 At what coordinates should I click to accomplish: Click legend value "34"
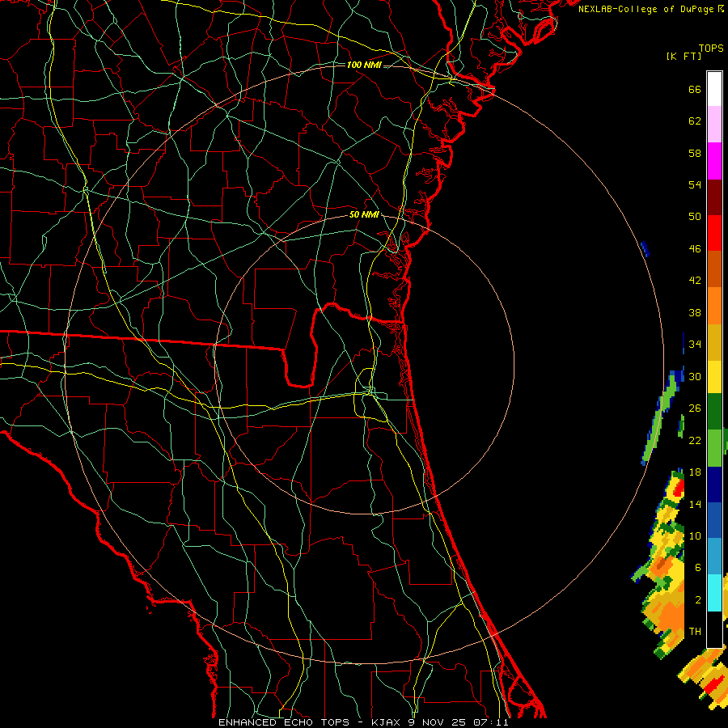pos(695,345)
